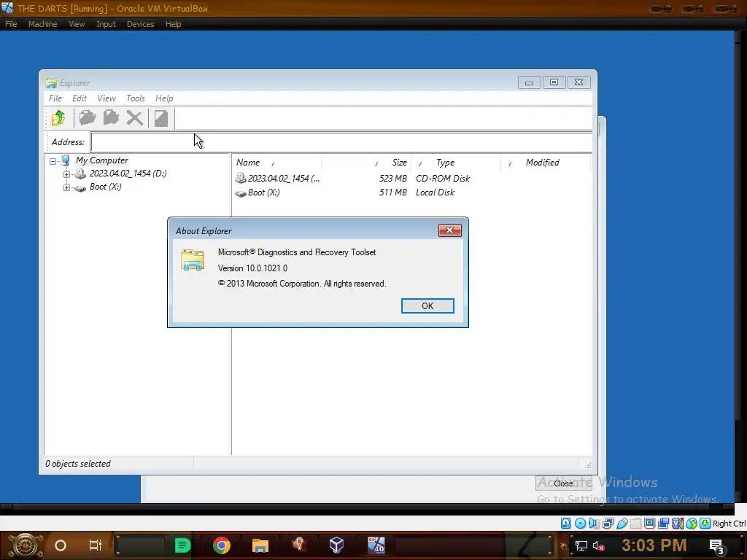Select 2023.04.02_1454 (D:) tree item
Screen dimensions: 747x560
coord(128,174)
